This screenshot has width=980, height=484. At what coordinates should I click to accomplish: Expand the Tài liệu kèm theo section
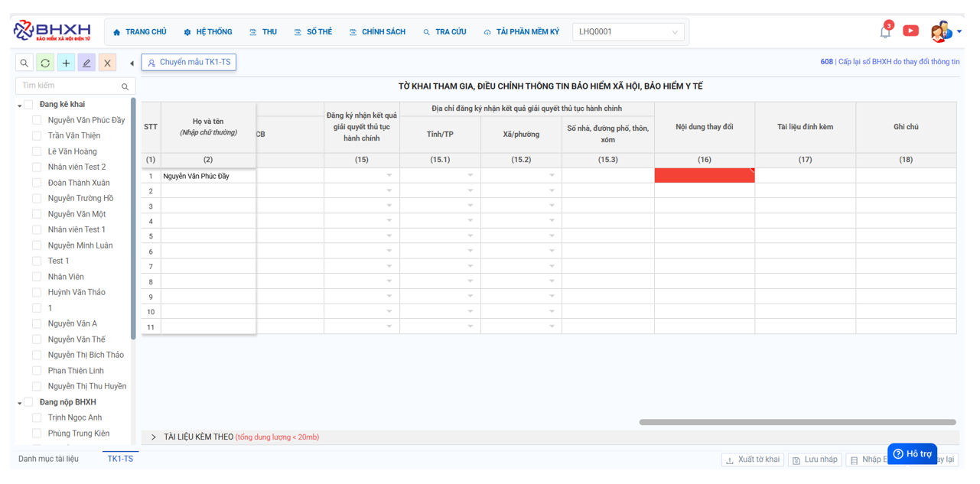[x=154, y=437]
